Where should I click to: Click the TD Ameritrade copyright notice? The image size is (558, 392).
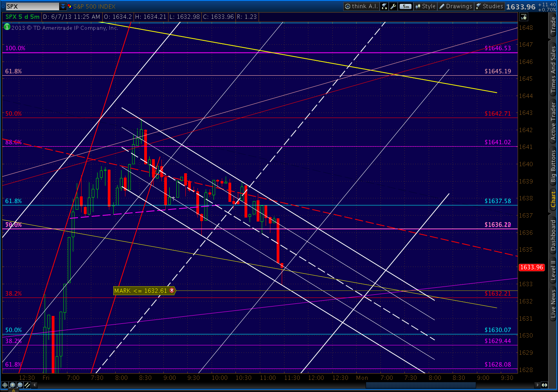pos(65,28)
